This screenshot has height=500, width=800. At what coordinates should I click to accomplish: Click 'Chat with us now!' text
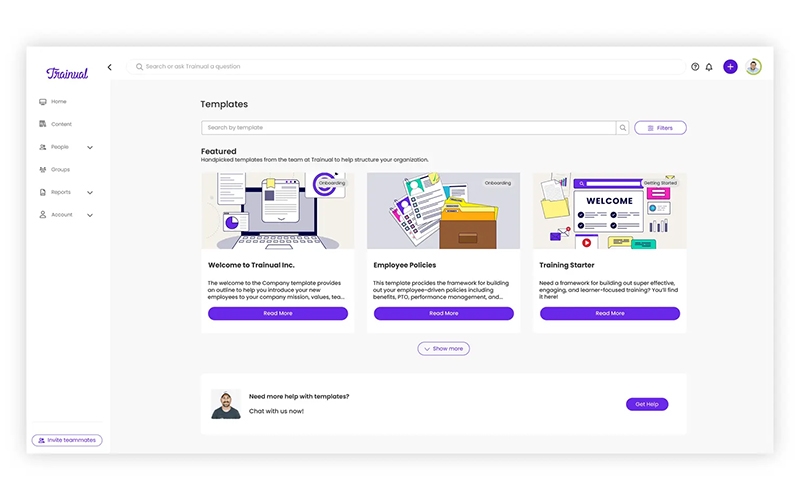click(276, 411)
